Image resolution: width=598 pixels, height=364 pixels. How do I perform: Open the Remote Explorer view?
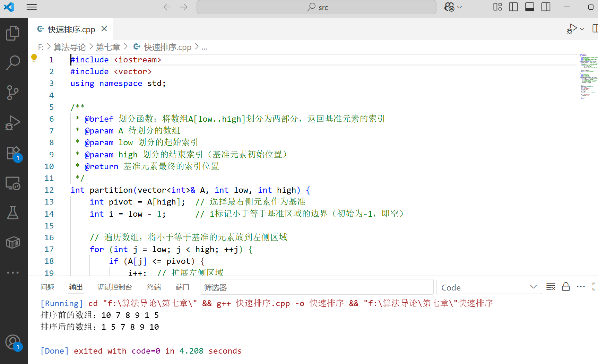click(13, 183)
